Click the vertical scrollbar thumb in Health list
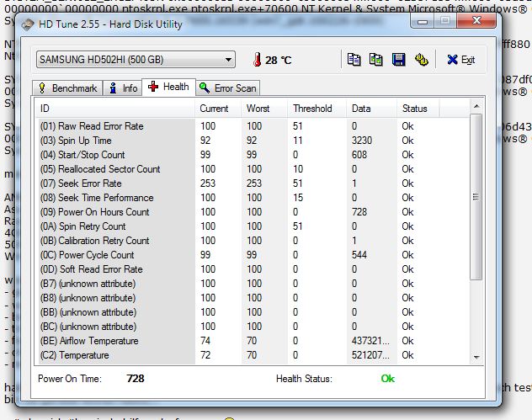 pyautogui.click(x=476, y=197)
